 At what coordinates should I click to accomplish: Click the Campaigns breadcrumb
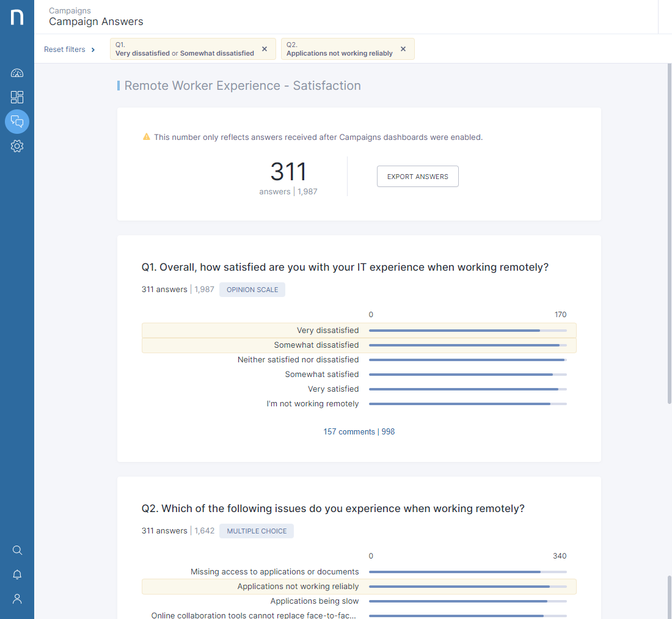pyautogui.click(x=70, y=10)
